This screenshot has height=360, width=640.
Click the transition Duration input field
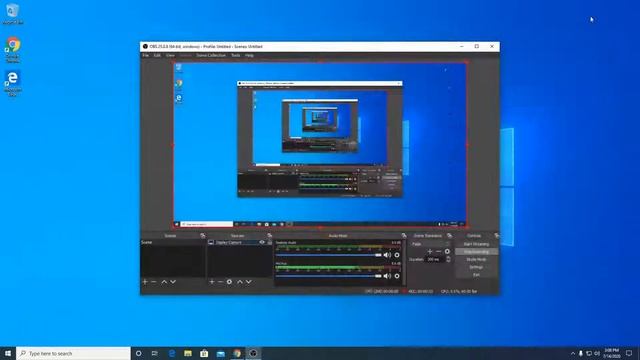click(x=435, y=259)
